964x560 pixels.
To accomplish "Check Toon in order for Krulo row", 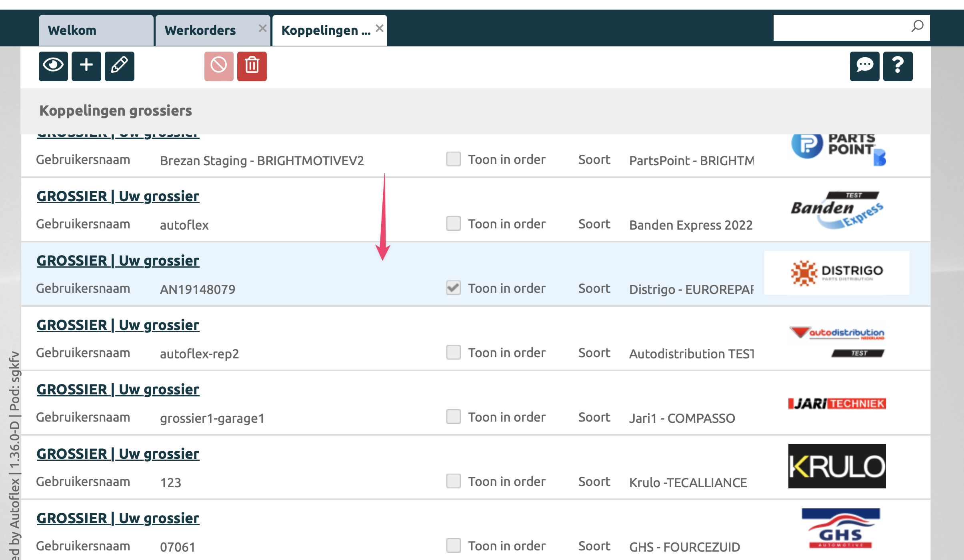I will pos(453,481).
